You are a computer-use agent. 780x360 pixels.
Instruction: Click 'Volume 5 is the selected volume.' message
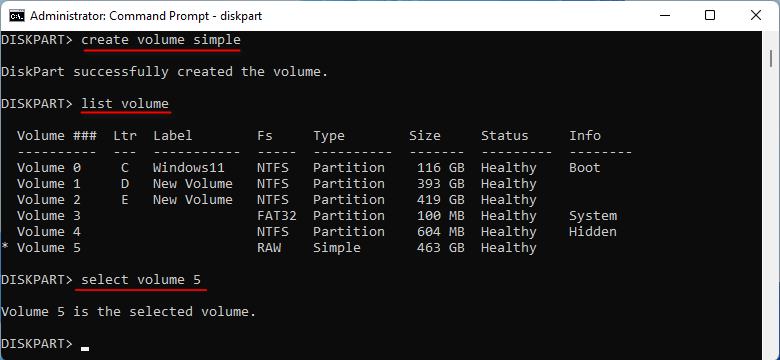128,312
